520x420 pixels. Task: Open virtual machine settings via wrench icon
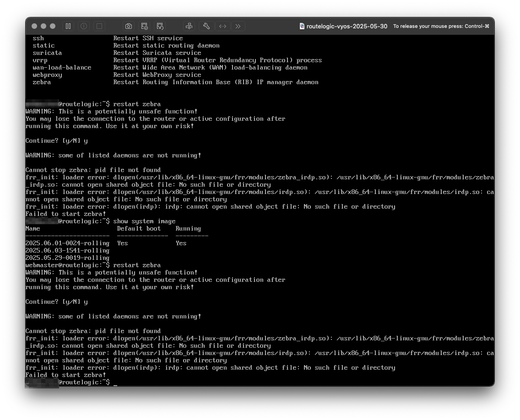tap(206, 26)
